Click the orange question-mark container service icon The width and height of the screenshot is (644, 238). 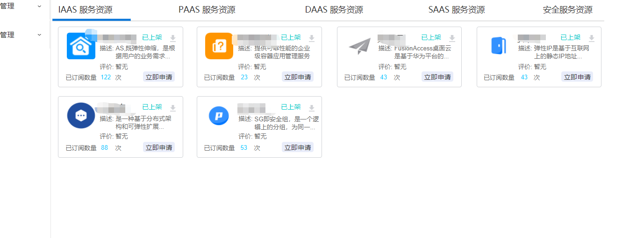[x=219, y=46]
